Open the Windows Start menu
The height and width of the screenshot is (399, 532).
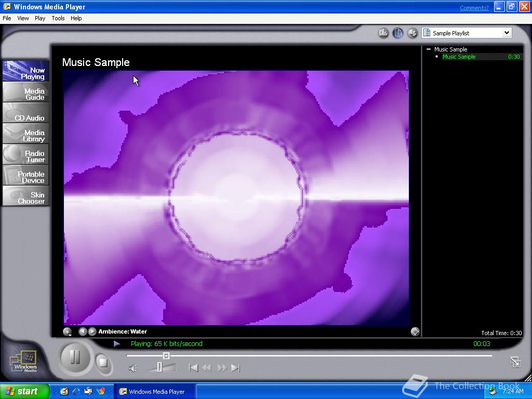tap(24, 391)
